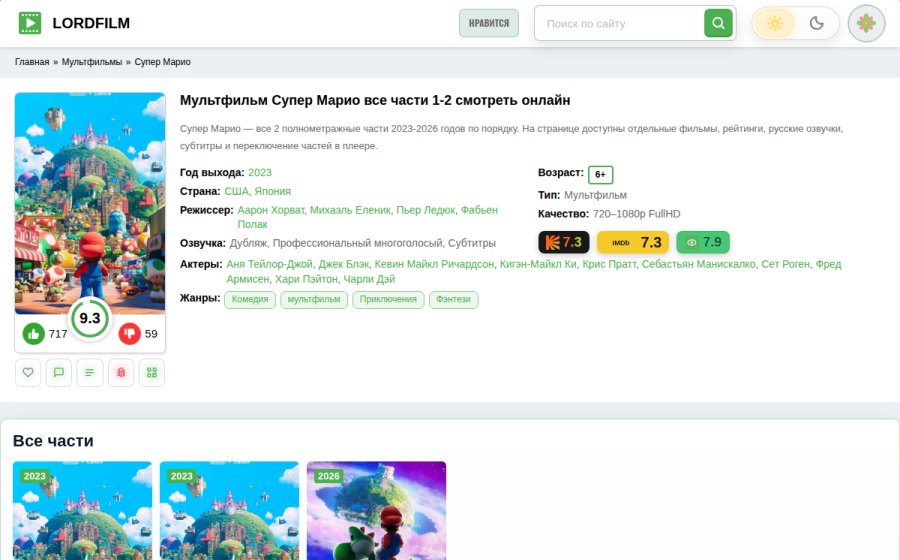900x560 pixels.
Task: Open actor Кевин Майкл Ричардсон link
Action: pyautogui.click(x=434, y=264)
